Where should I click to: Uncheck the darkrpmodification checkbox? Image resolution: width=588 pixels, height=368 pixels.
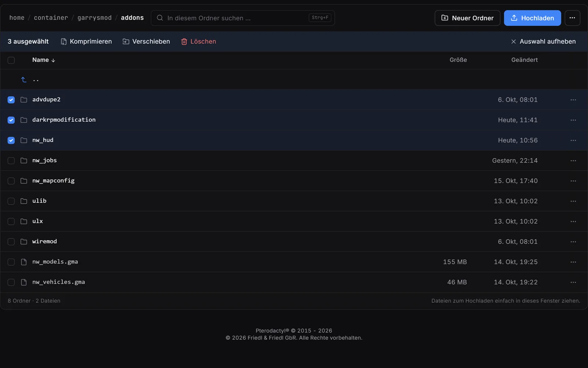pos(11,120)
